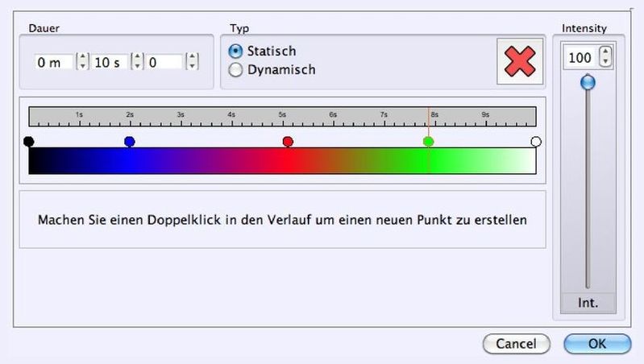Click the Int. label under the slider
Image resolution: width=644 pixels, height=364 pixels.
click(588, 303)
